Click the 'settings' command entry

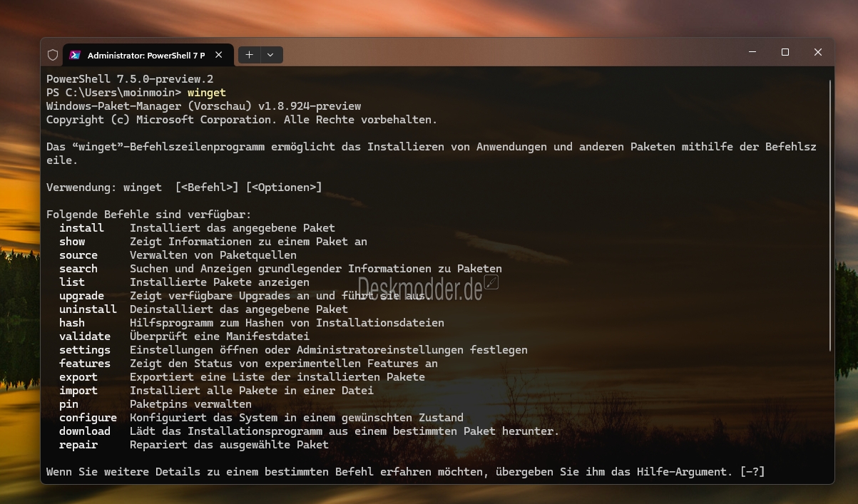click(x=85, y=350)
